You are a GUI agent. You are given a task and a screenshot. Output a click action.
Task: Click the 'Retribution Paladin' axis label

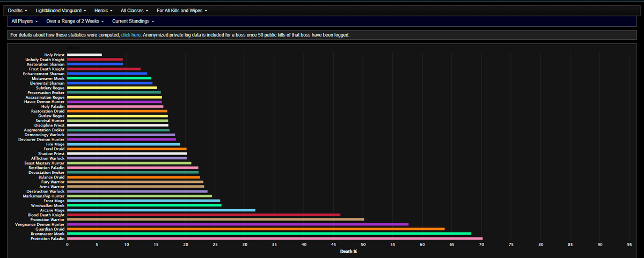click(x=47, y=167)
